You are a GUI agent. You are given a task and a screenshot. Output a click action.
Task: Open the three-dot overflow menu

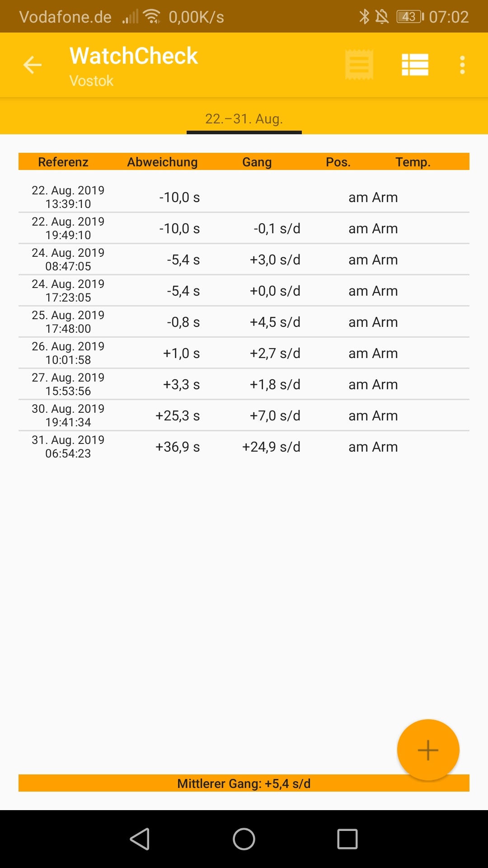pyautogui.click(x=462, y=65)
